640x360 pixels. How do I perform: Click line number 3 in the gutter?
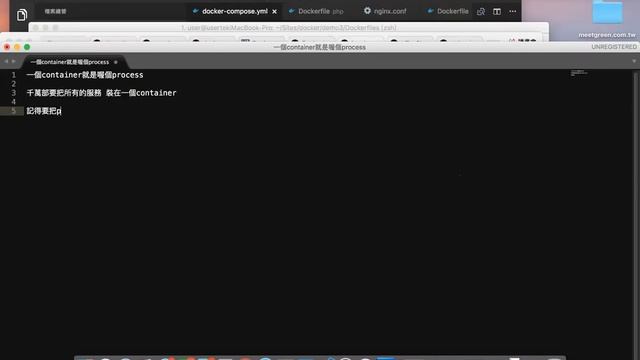coord(13,93)
